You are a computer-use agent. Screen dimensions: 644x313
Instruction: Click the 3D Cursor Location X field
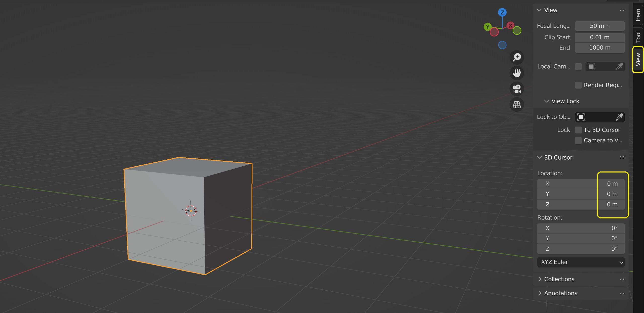pos(581,184)
